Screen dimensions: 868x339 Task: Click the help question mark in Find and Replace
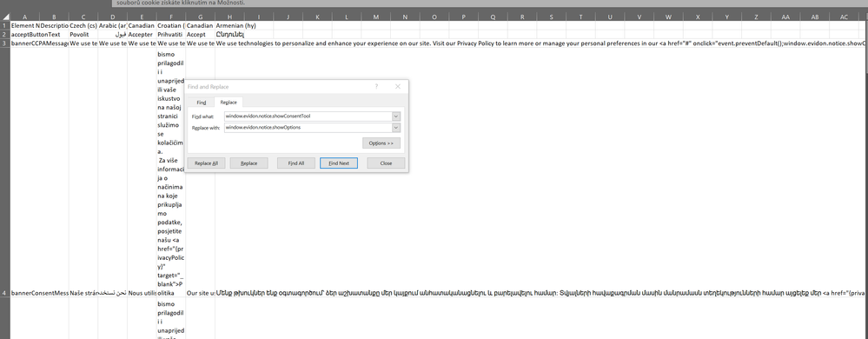376,86
